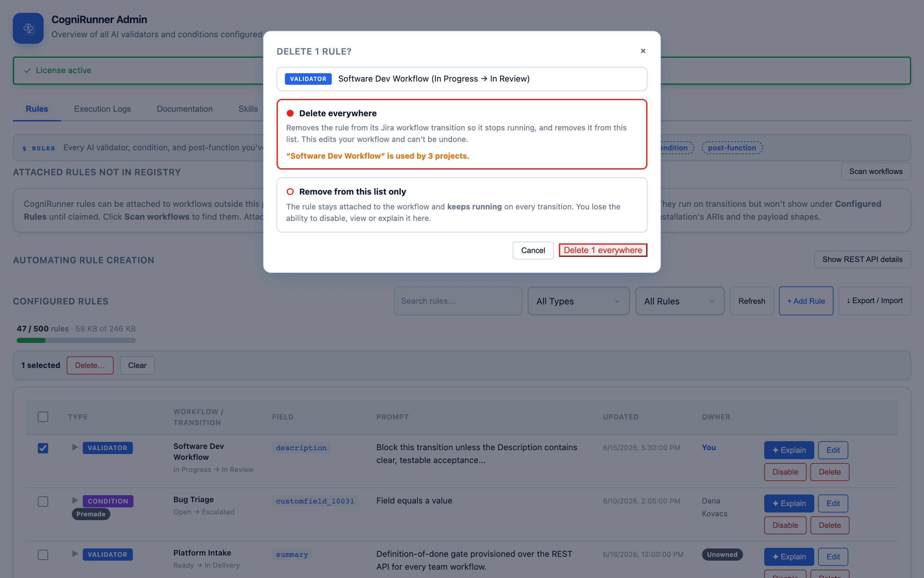
Task: Click Cancel in the delete dialog
Action: (x=533, y=250)
